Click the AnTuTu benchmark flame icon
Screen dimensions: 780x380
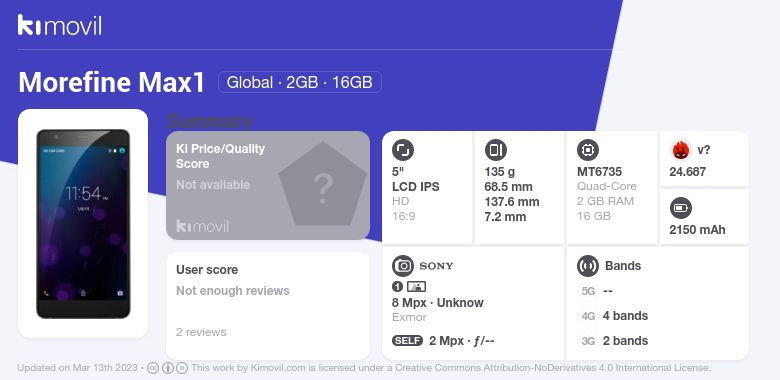click(681, 150)
